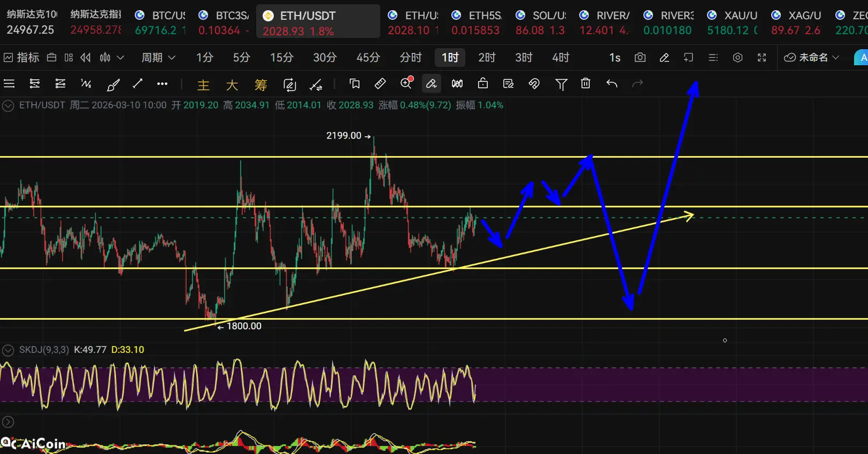Viewport: 868px width, 454px height.
Task: Toggle the highlighted eraser tool
Action: (431, 83)
